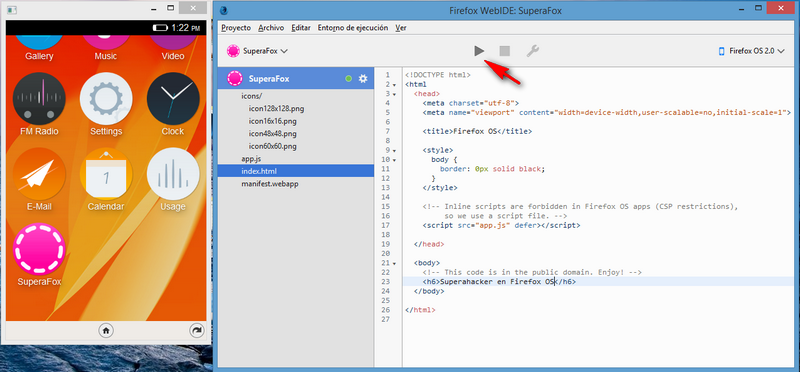Launch the SuperaFox app icon in simulator

39,249
